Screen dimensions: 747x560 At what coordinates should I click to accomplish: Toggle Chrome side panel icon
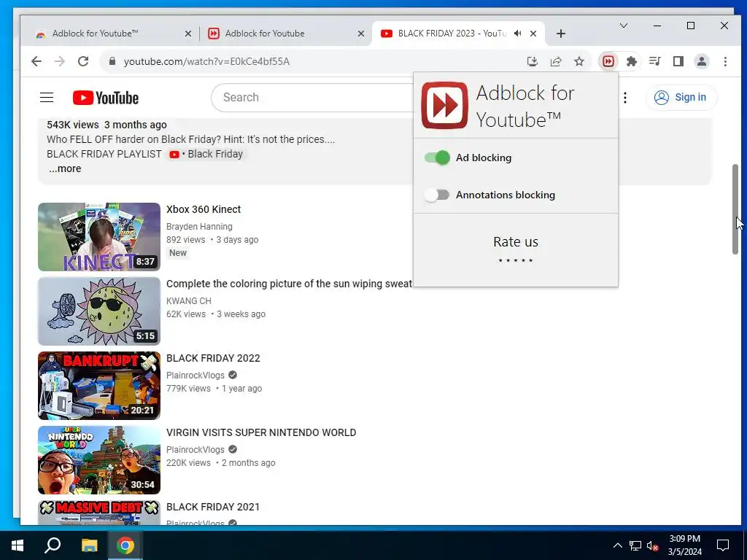678,61
